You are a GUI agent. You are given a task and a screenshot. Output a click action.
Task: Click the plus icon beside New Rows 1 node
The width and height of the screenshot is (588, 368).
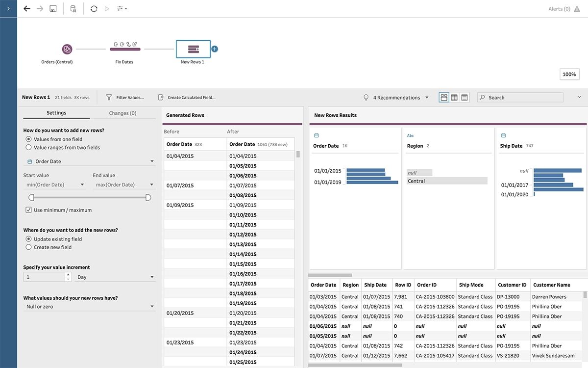pyautogui.click(x=214, y=49)
